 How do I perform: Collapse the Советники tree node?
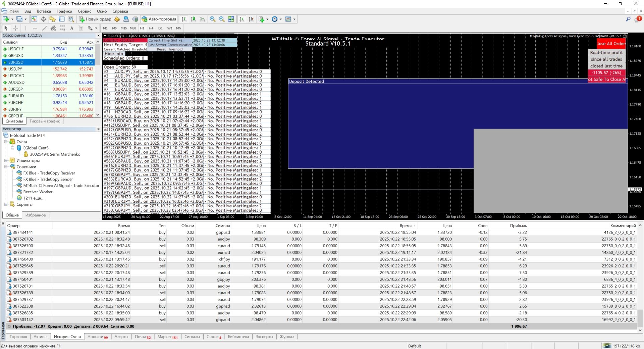click(6, 167)
